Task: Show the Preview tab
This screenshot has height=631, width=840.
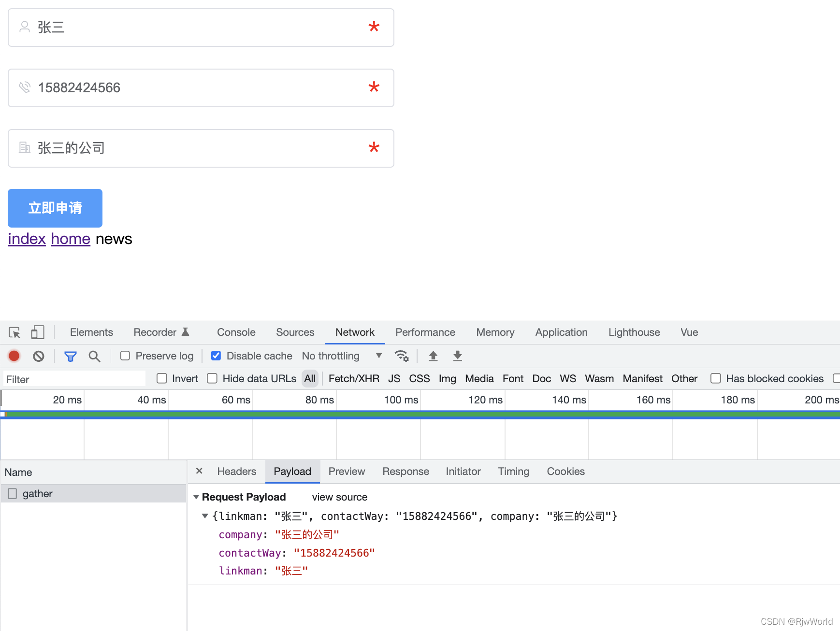Action: tap(347, 472)
